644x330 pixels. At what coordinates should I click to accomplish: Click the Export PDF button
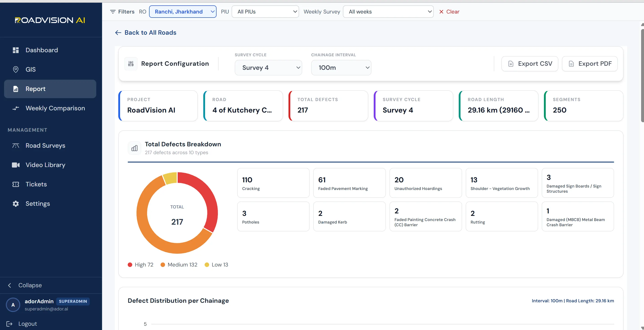point(590,64)
